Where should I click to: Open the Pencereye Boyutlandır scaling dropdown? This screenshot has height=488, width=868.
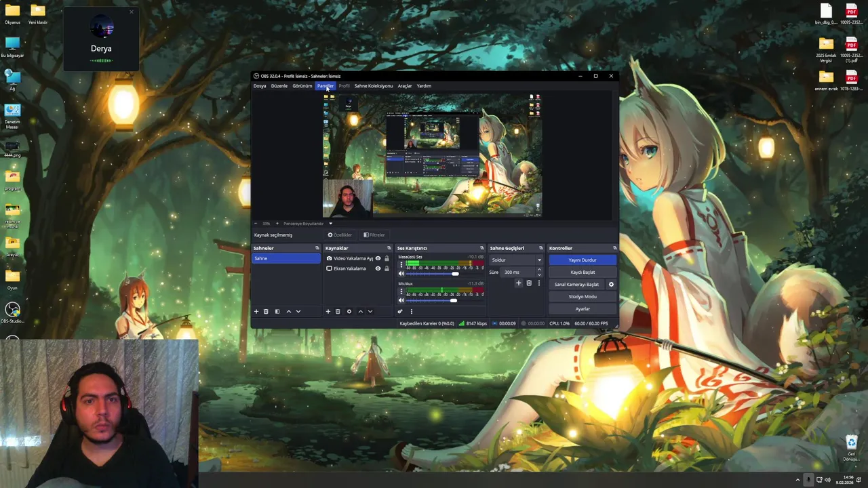pos(307,224)
